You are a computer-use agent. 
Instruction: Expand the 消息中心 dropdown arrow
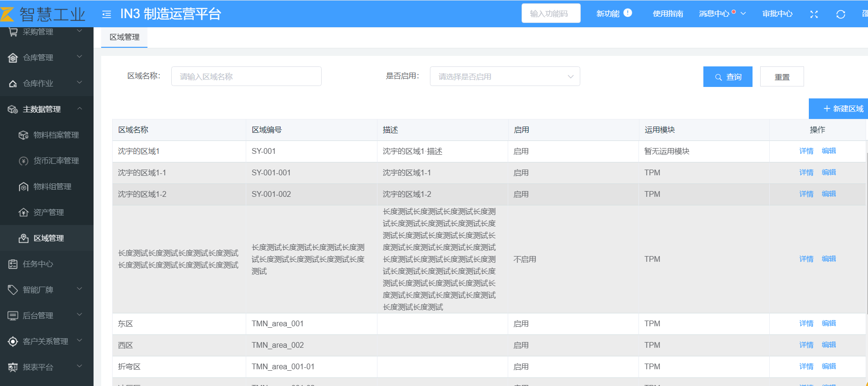pos(743,13)
